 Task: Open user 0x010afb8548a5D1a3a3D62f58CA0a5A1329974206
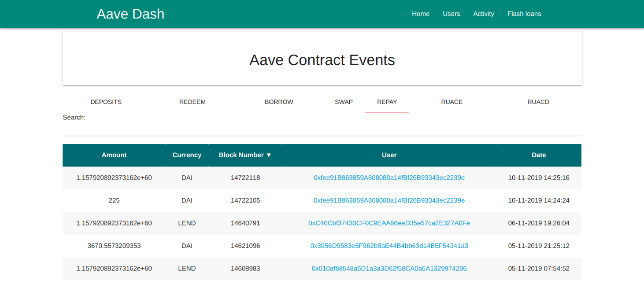(x=389, y=269)
